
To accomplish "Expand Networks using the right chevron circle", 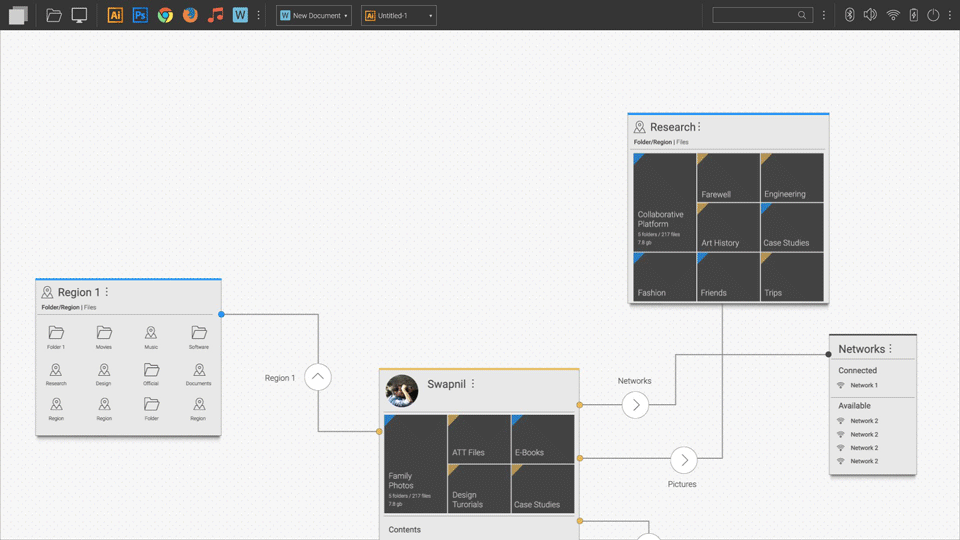I will pos(636,405).
